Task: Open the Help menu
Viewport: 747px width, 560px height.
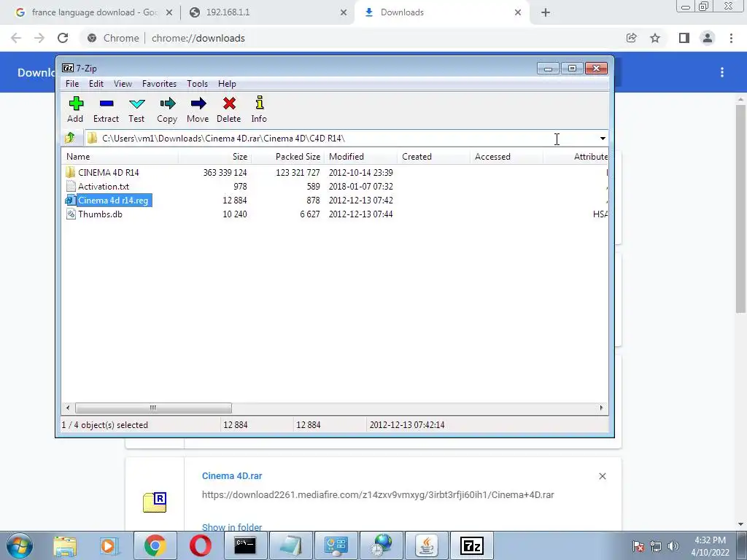Action: 227,84
